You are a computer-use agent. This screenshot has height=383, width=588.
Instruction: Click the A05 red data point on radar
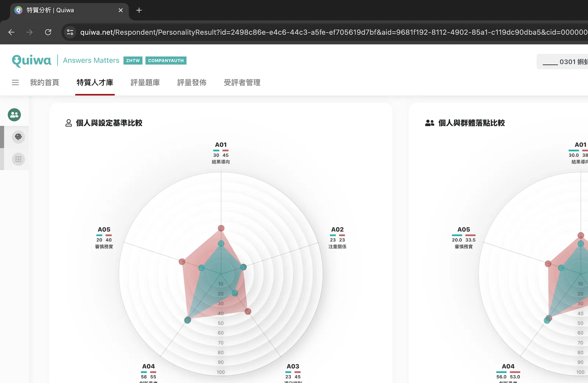click(182, 261)
